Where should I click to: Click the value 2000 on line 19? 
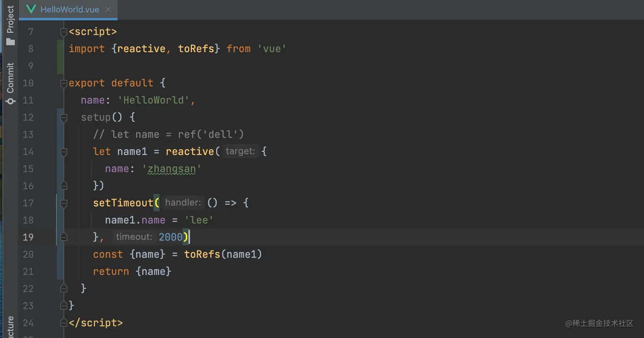pos(171,237)
